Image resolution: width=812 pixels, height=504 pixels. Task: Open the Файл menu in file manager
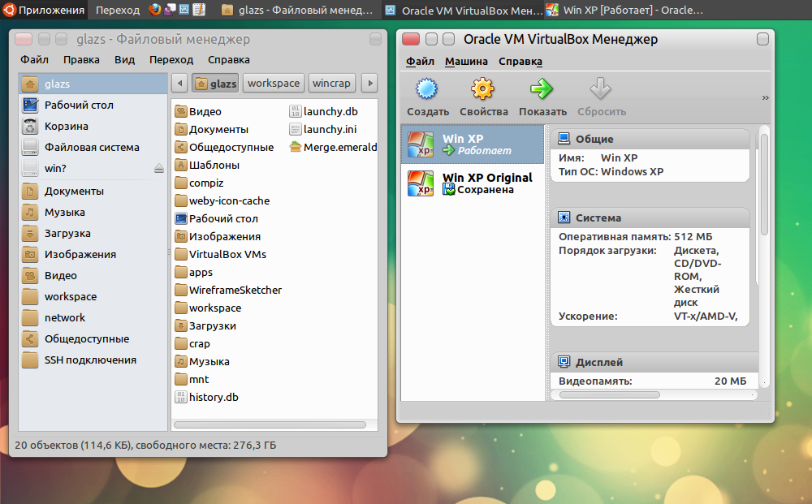tap(35, 60)
